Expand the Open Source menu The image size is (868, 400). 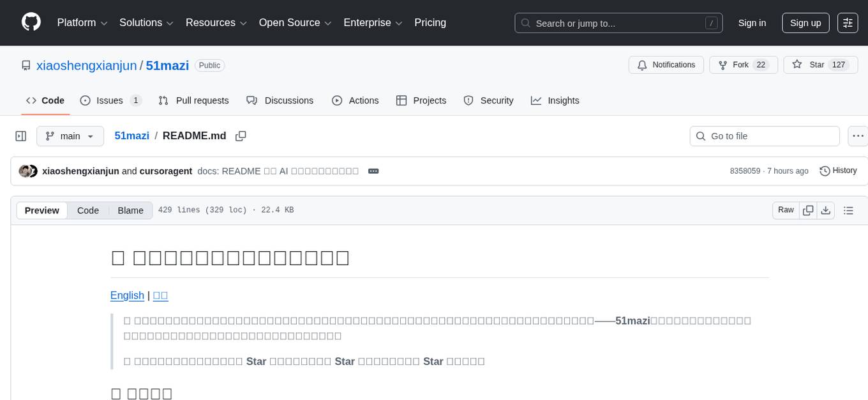pos(295,23)
